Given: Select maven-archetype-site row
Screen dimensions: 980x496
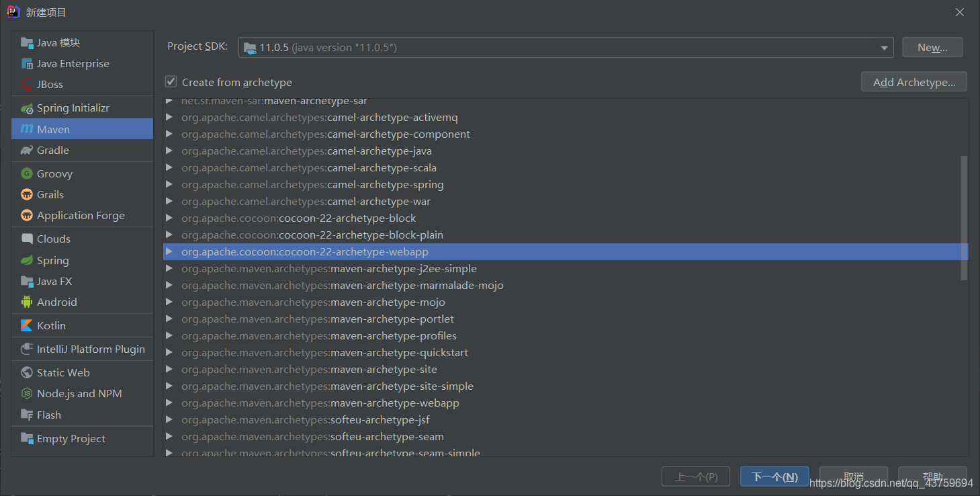Looking at the screenshot, I should pyautogui.click(x=566, y=370).
